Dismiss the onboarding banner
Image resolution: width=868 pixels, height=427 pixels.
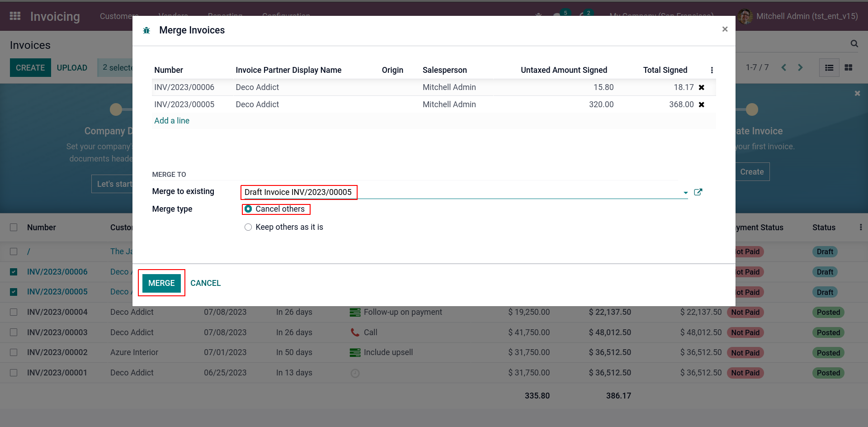tap(857, 93)
